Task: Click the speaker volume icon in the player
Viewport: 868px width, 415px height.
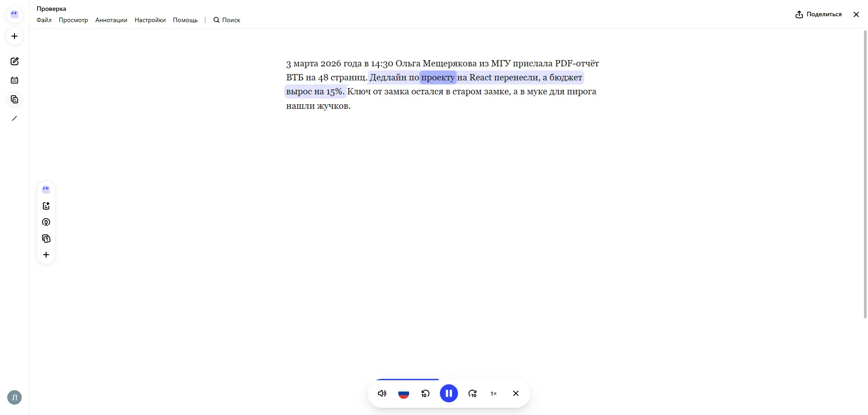Action: coord(382,393)
